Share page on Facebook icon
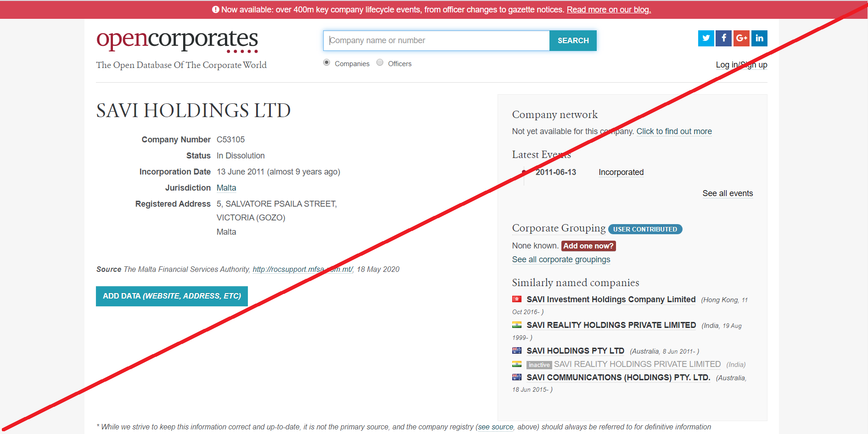Image resolution: width=868 pixels, height=434 pixels. (723, 38)
